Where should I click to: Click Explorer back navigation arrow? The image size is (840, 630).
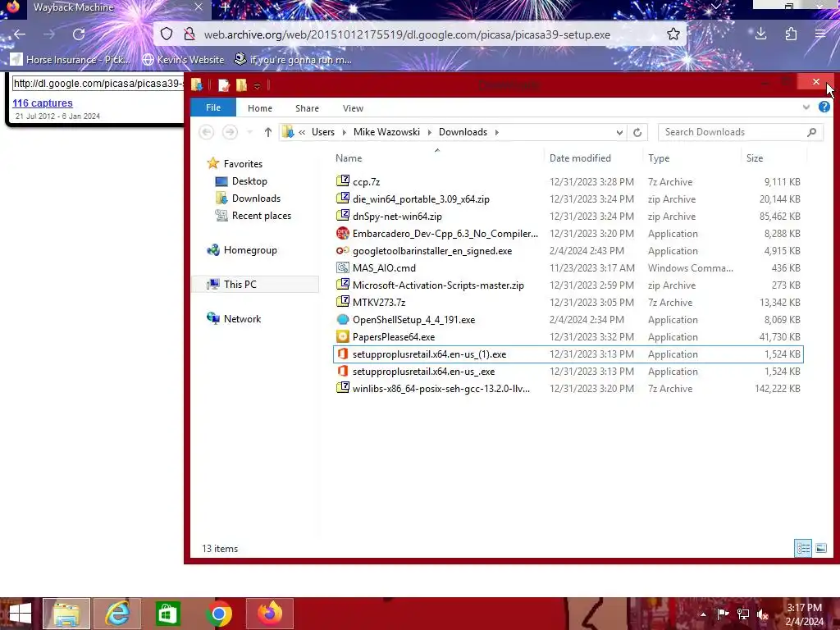[x=206, y=132]
